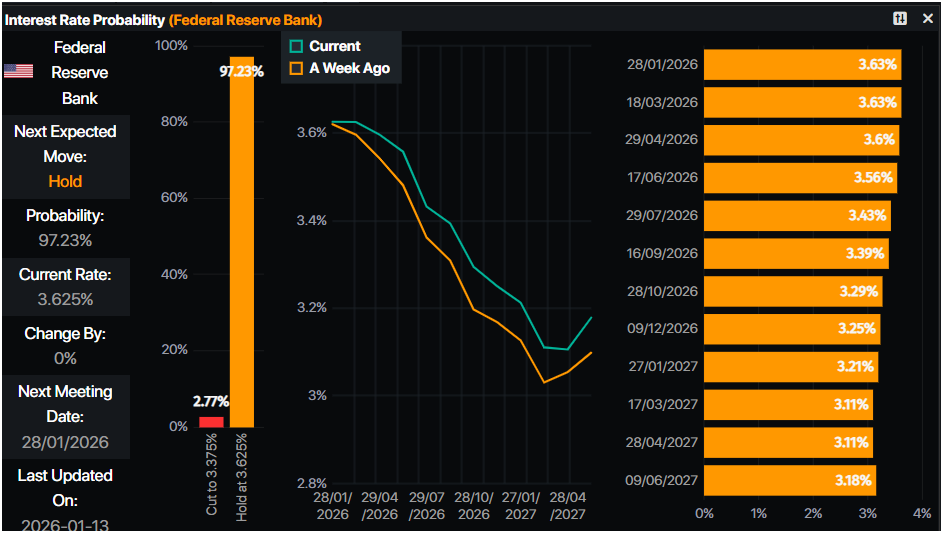Screen dimensions: 943x533
Task: Toggle the A Week Ago legend checkbox
Action: (296, 69)
